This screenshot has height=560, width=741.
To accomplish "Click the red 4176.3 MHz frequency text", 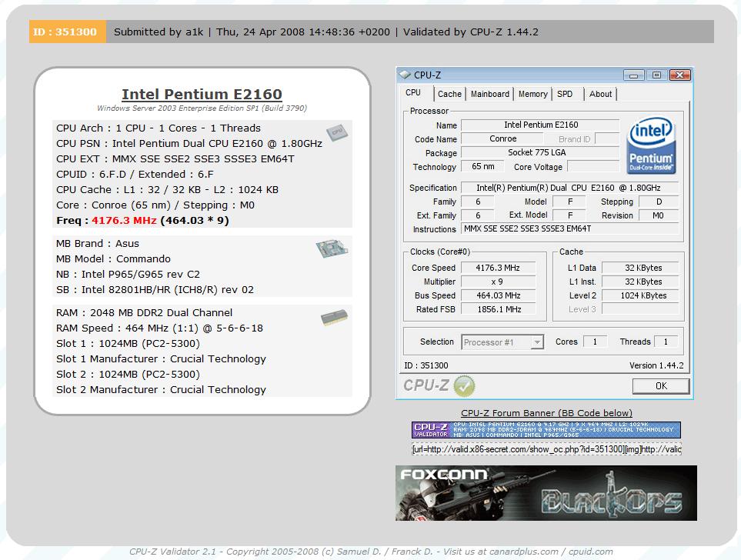I will pyautogui.click(x=124, y=221).
